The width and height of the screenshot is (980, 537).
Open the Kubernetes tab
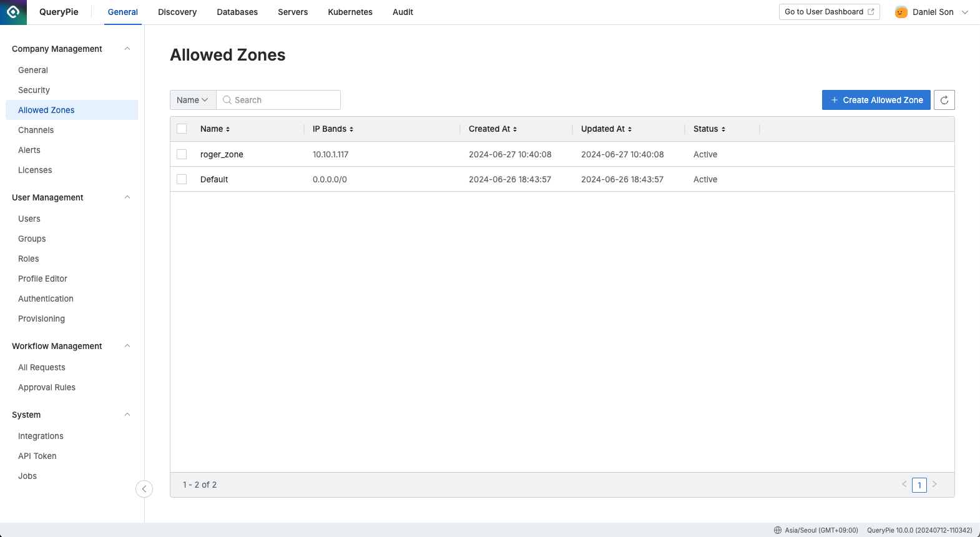[350, 12]
